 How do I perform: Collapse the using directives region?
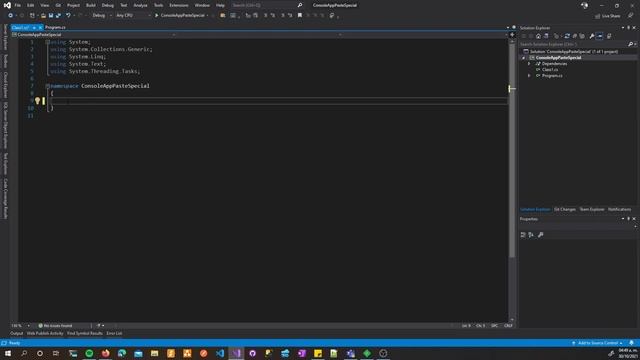(47, 42)
